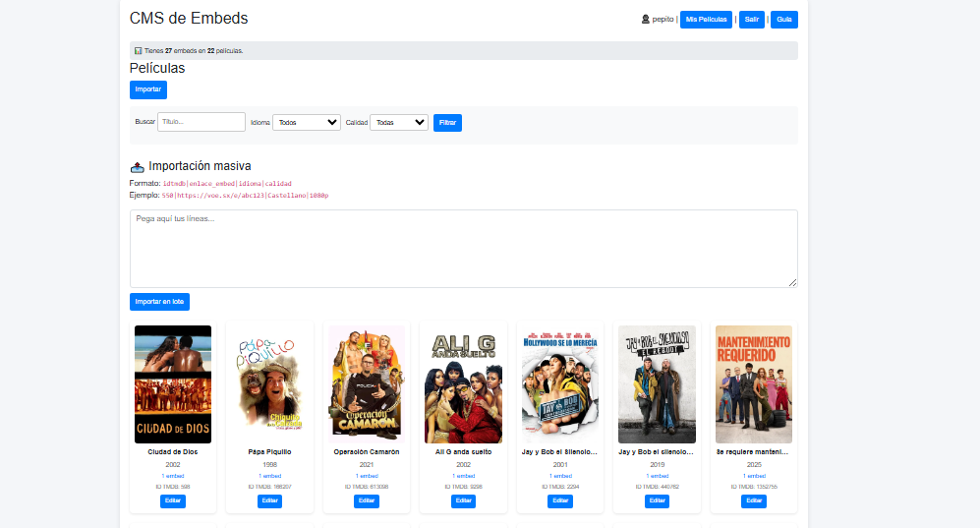Click the Importar button

148,89
